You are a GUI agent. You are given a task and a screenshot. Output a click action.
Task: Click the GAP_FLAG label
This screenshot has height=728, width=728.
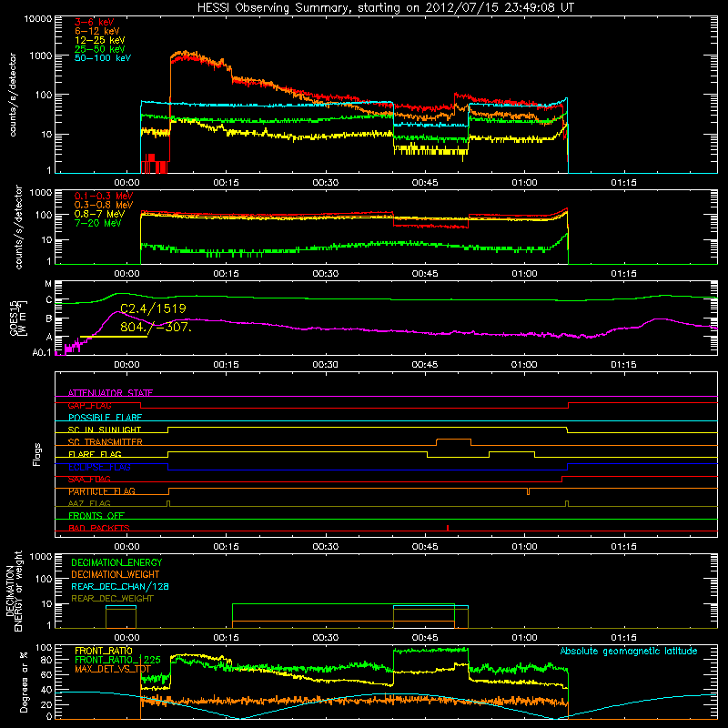[89, 405]
